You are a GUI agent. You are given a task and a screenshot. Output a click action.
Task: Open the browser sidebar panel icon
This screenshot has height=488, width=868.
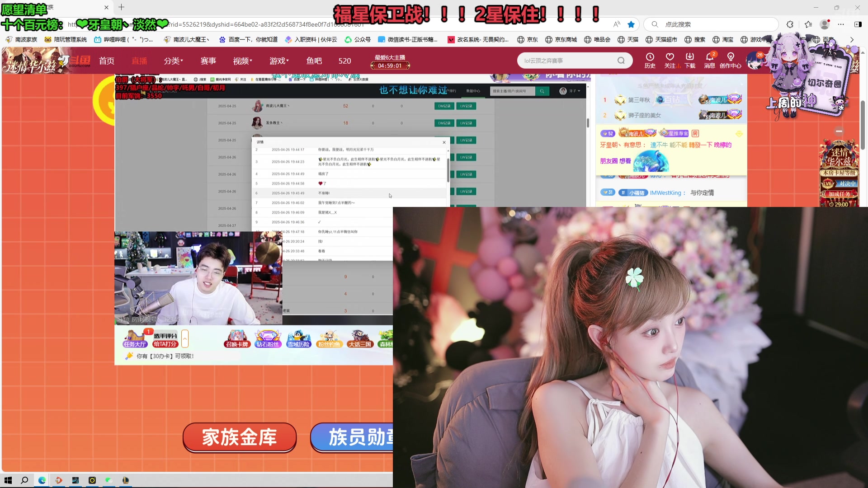pyautogui.click(x=858, y=24)
